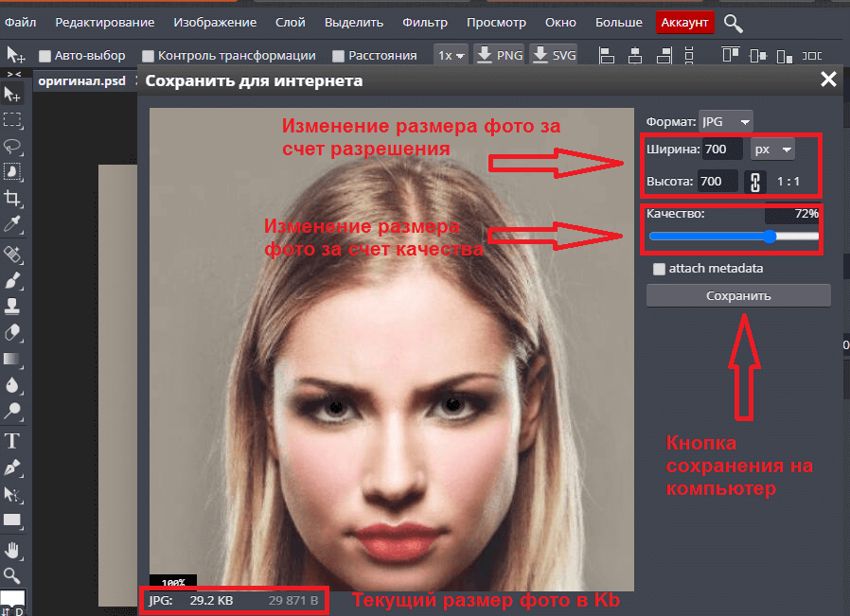The width and height of the screenshot is (850, 616).
Task: Select the Zoom tool in left toolbar
Action: pyautogui.click(x=12, y=575)
